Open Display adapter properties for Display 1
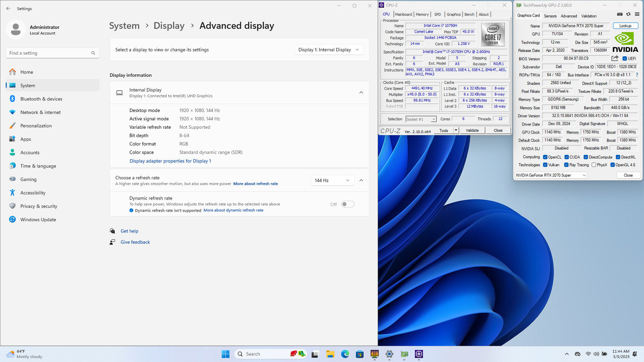The image size is (644, 362). 170,161
